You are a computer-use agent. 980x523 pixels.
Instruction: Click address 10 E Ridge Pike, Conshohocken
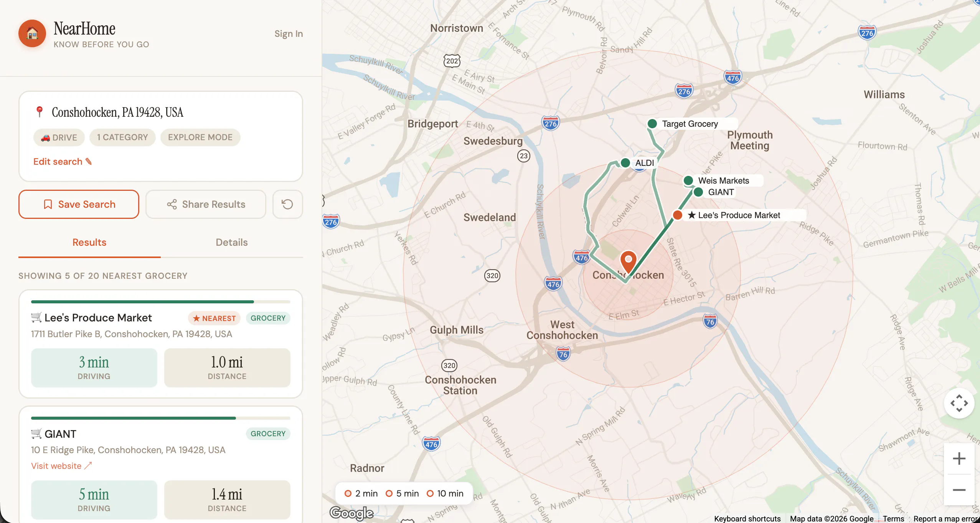point(128,450)
